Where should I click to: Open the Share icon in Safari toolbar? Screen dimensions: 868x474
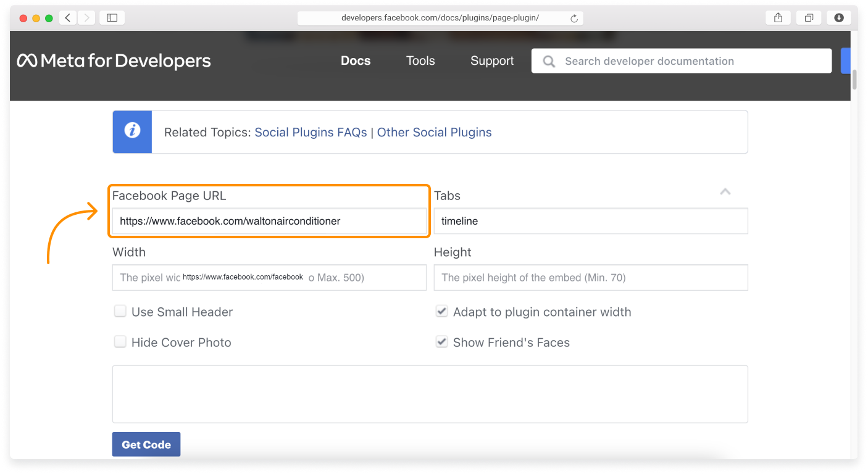pyautogui.click(x=778, y=18)
